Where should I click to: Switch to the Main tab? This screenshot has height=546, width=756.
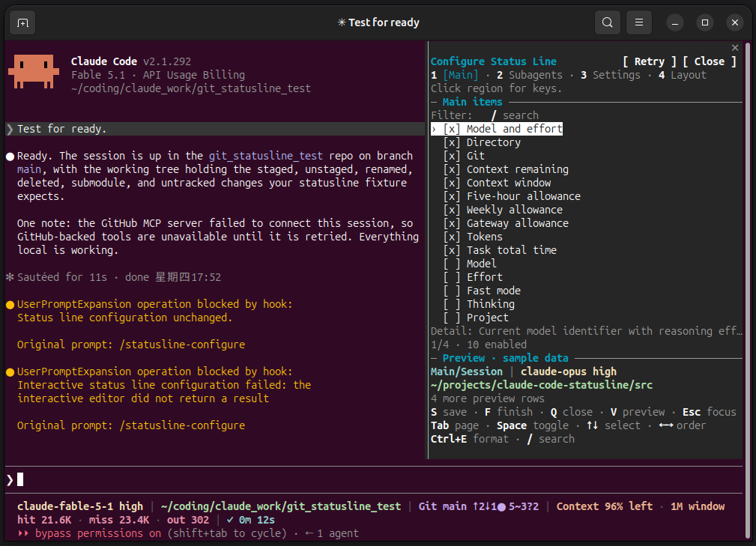coord(455,75)
